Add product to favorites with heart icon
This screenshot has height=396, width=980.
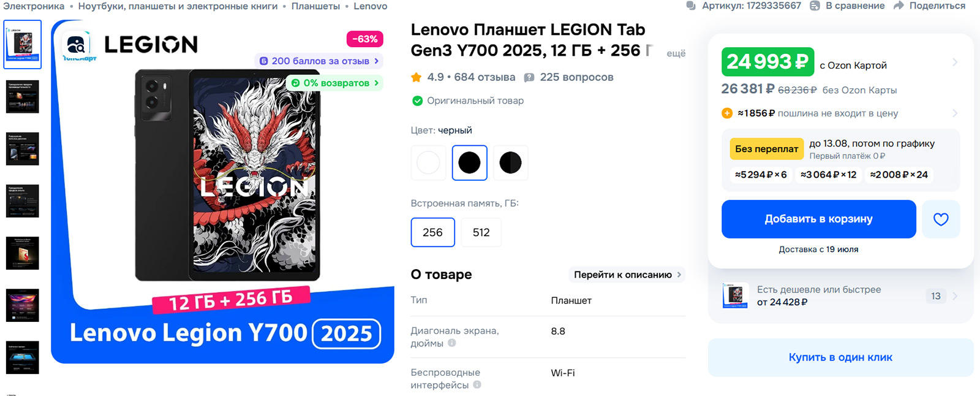(x=941, y=219)
